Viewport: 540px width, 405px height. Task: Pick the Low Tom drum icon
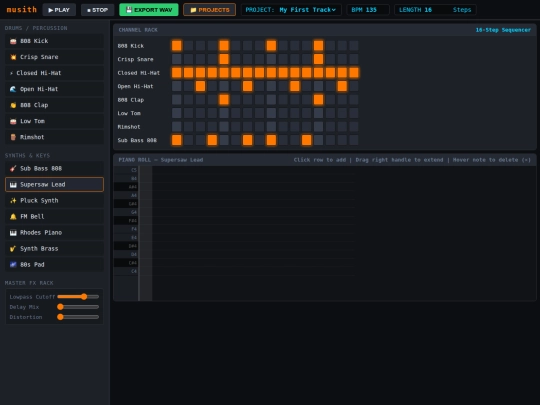[13, 121]
